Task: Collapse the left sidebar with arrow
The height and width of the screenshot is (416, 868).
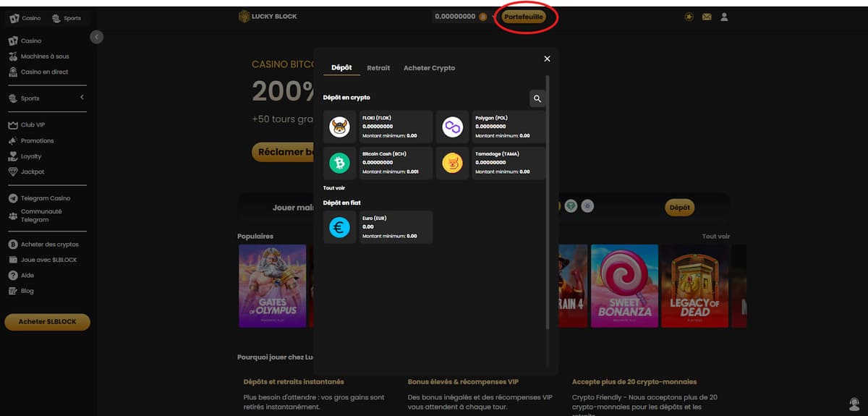Action: click(97, 37)
